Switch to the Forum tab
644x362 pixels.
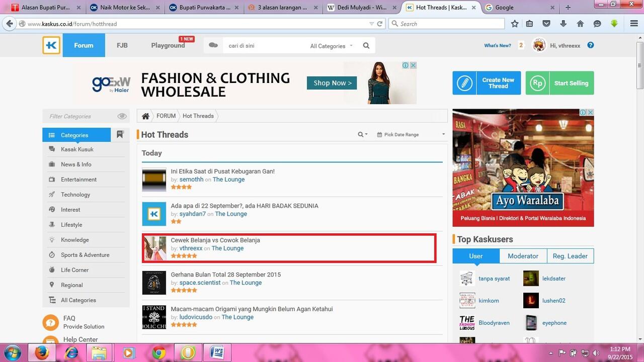[x=84, y=45]
